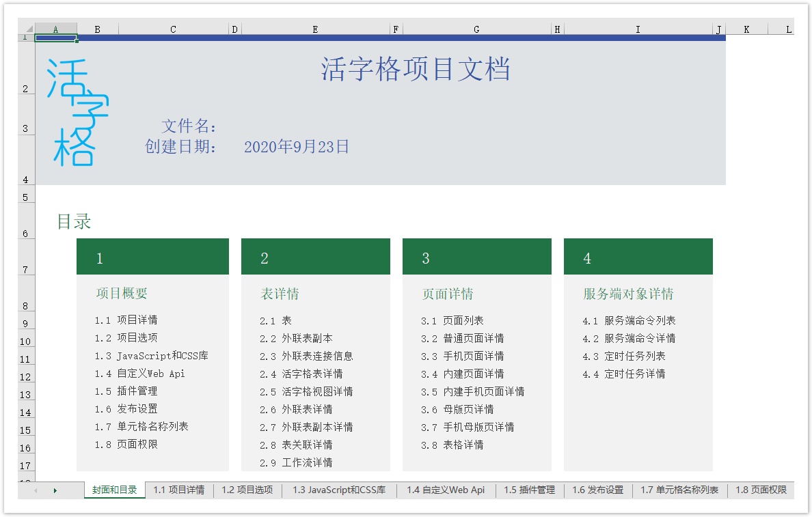Click link 2.7 外联表副本详情
This screenshot has height=517, width=812.
[306, 427]
